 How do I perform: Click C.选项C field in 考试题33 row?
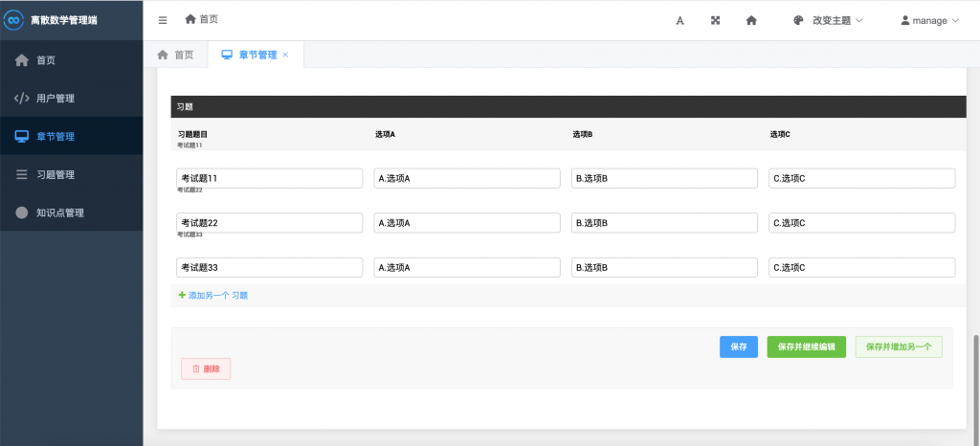pyautogui.click(x=862, y=267)
